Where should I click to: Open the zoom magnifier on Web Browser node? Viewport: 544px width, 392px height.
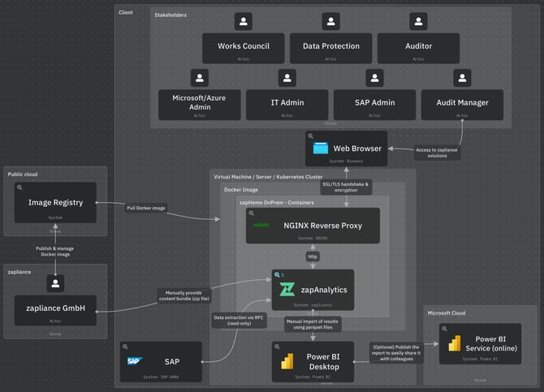pos(310,136)
